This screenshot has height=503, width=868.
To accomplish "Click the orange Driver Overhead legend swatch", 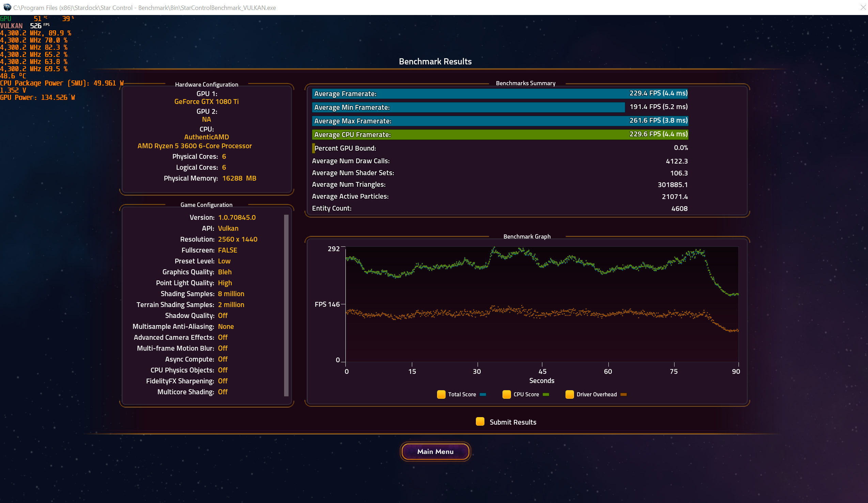I will tap(623, 395).
